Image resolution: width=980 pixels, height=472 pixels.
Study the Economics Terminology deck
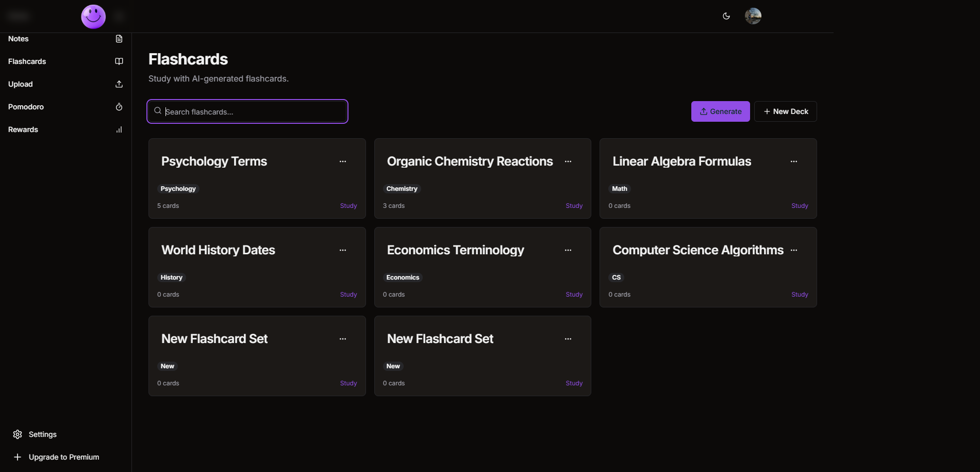coord(574,295)
